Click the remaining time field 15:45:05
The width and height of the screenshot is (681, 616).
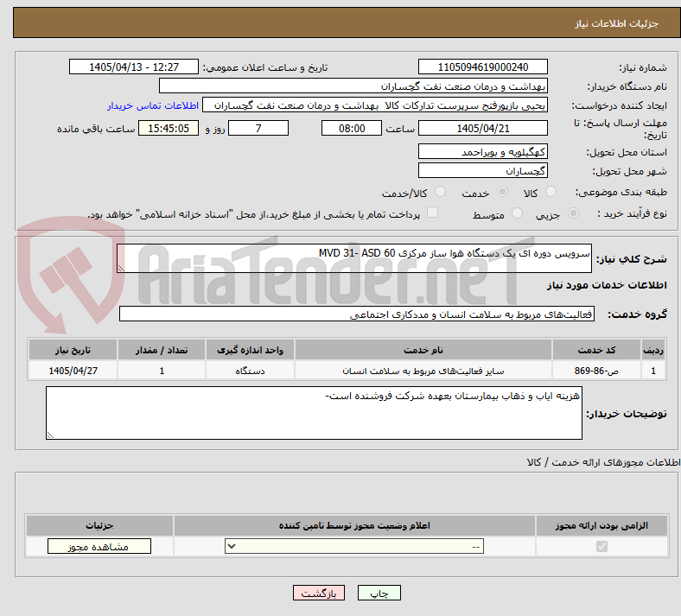(x=169, y=129)
